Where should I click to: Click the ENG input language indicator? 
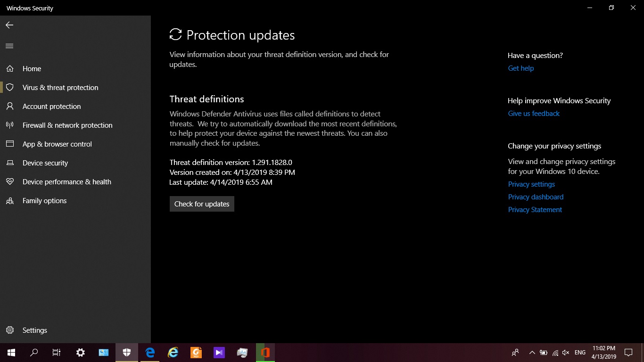coord(580,353)
